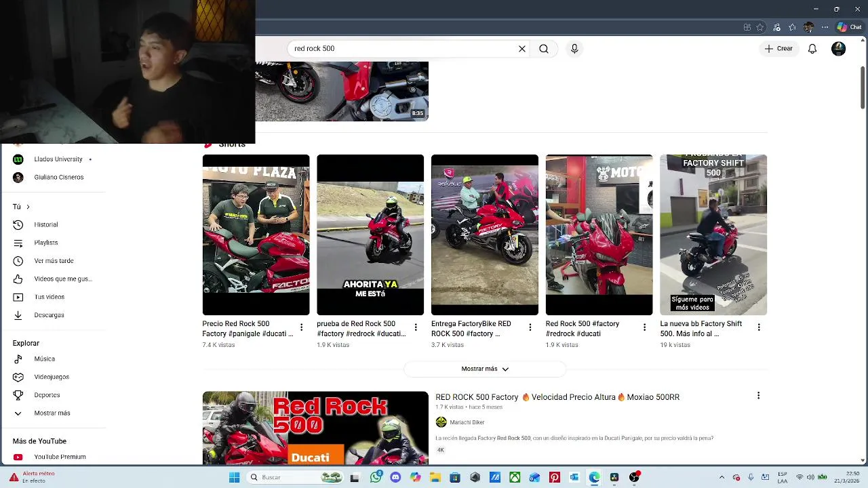Viewport: 868px width, 488px height.
Task: Click the split screen icon in address bar
Action: point(747,27)
